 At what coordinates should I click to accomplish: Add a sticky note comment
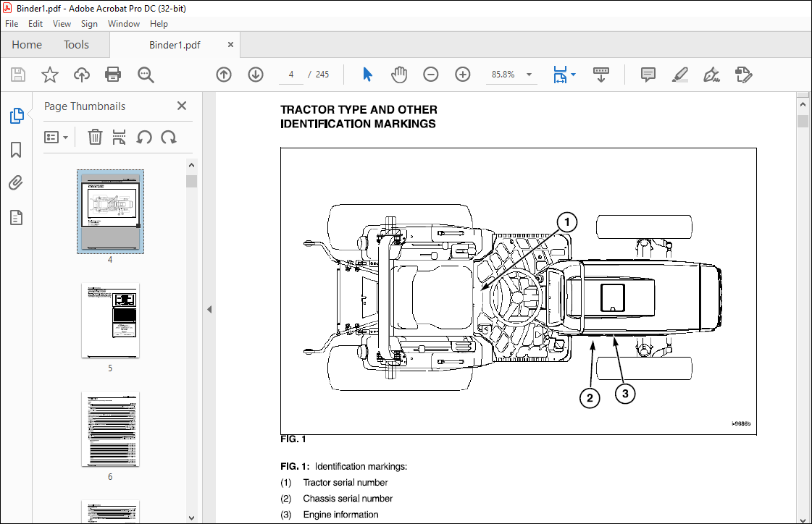(648, 75)
